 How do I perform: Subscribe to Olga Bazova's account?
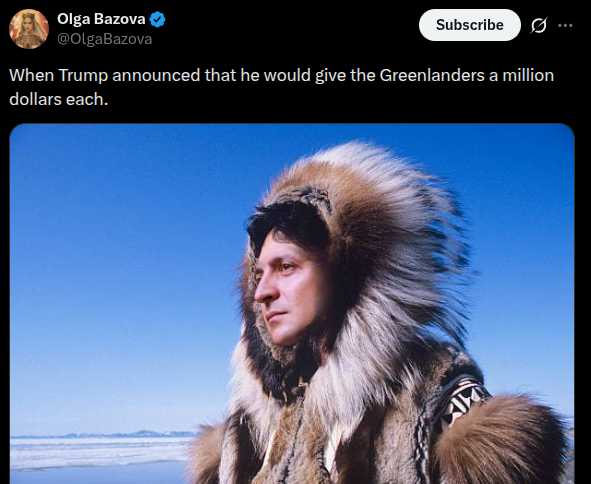470,25
